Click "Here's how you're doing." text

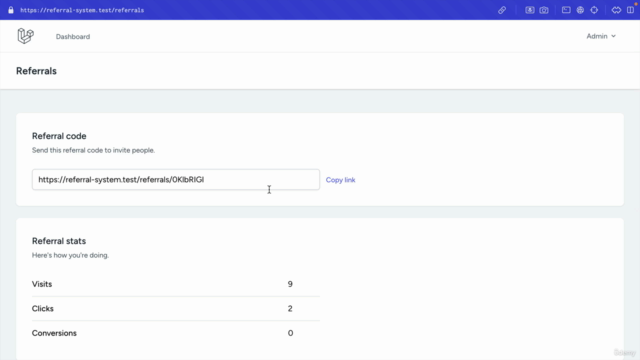coord(71,255)
